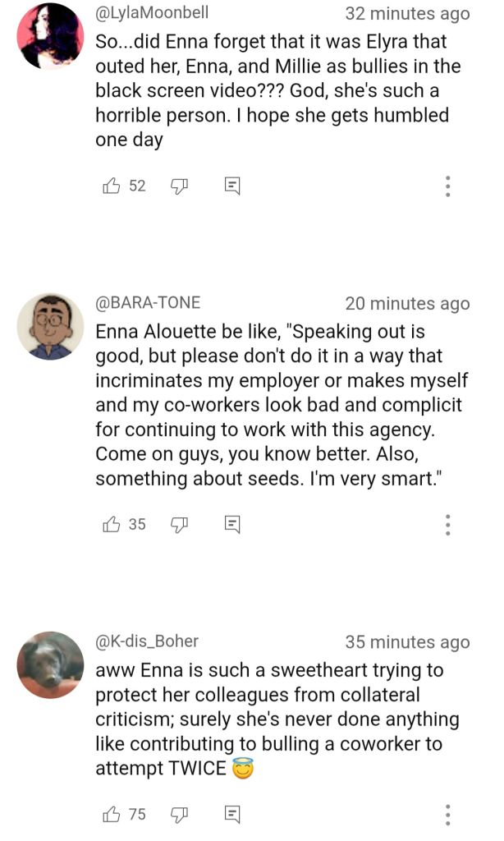
Task: Reply to the @K-dis_Boher comment
Action: 232,814
